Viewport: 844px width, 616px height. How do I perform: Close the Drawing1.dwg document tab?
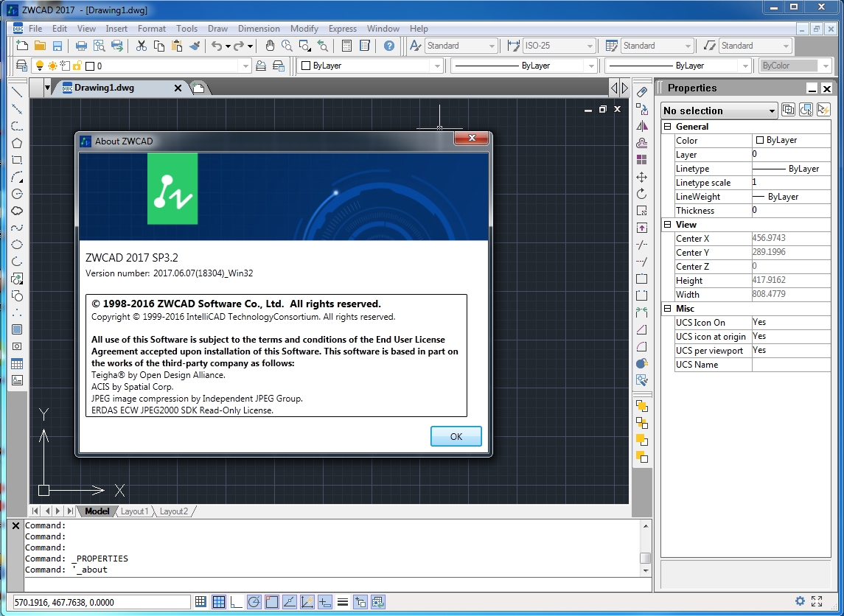coord(178,88)
